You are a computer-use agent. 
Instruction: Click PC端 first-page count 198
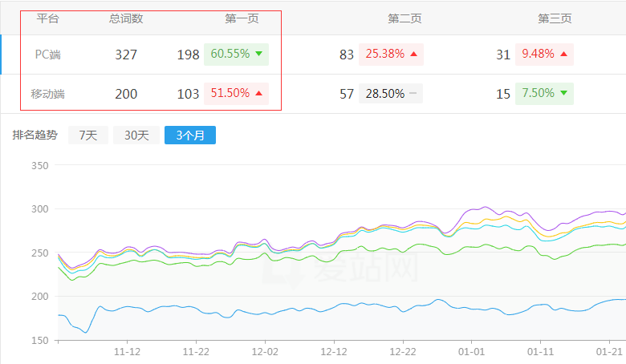point(188,55)
